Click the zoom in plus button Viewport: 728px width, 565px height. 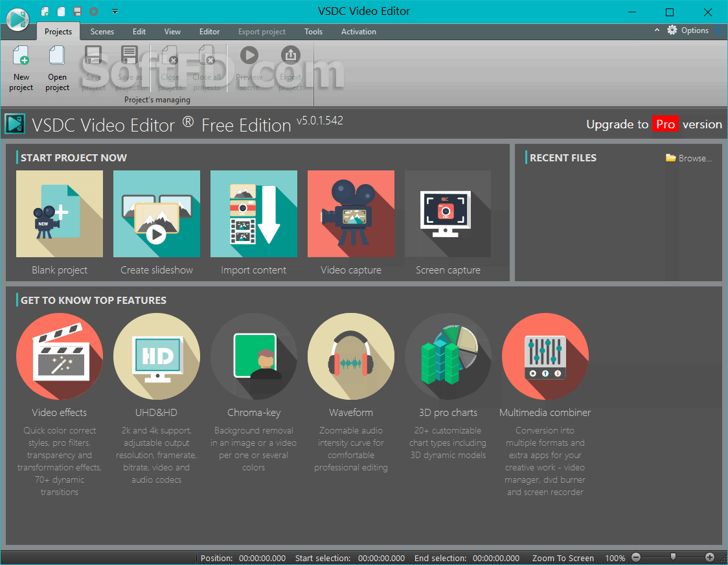[709, 557]
